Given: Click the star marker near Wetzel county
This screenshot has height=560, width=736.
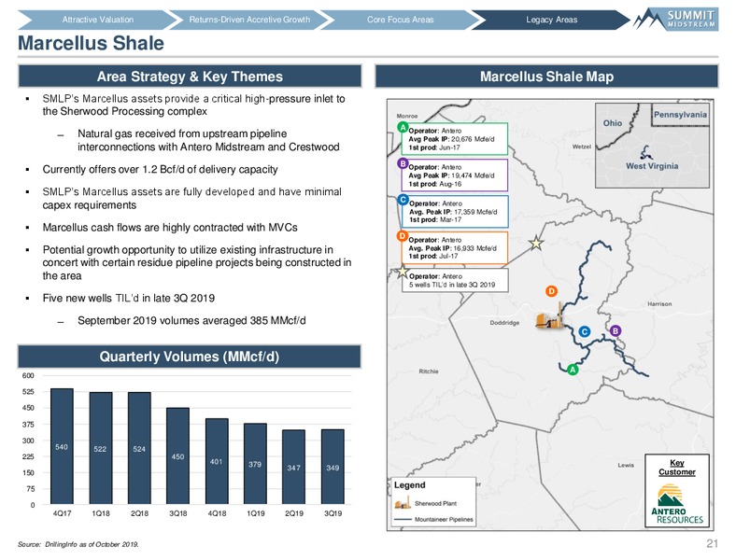Looking at the screenshot, I should 536,243.
